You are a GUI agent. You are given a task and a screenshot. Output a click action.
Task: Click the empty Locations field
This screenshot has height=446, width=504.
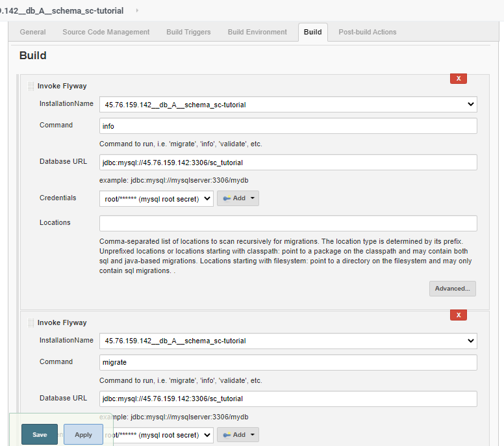click(288, 223)
